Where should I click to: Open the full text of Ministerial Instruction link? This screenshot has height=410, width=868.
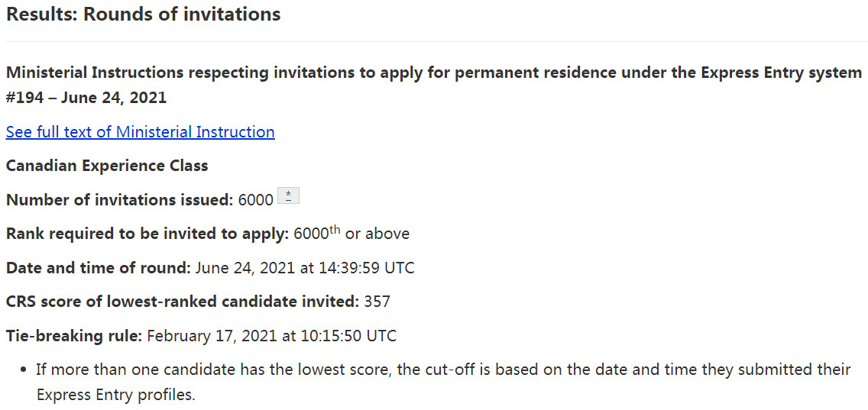[x=140, y=132]
